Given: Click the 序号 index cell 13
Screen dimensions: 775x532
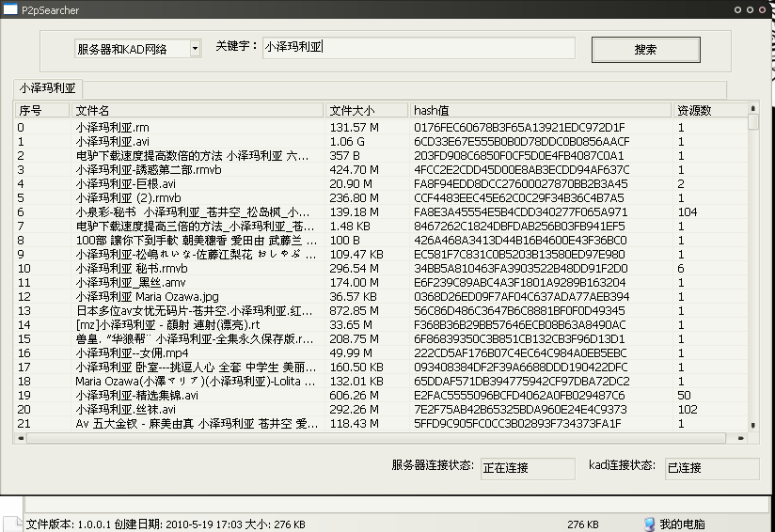Looking at the screenshot, I should point(24,311).
